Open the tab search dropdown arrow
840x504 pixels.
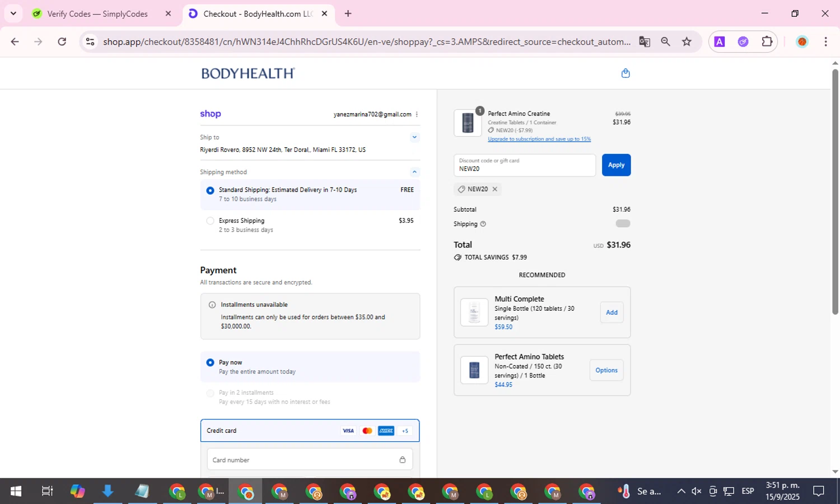coord(13,13)
